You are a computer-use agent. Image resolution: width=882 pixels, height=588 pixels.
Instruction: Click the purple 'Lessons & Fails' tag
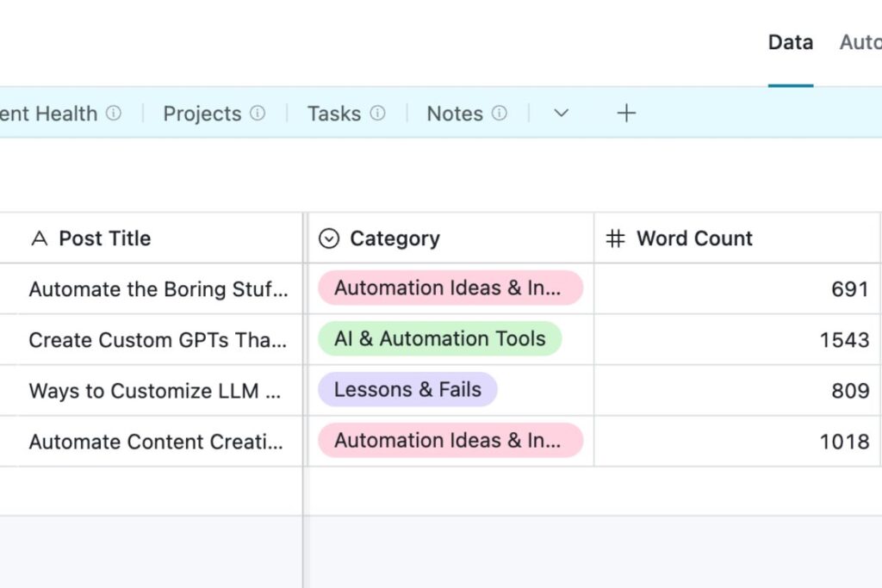point(407,390)
